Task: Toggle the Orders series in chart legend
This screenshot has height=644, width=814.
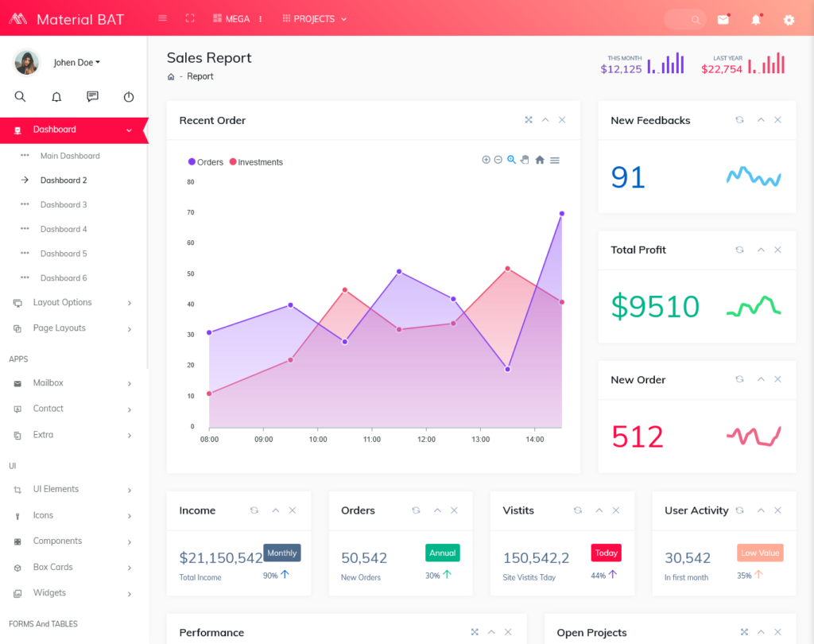Action: click(x=206, y=162)
